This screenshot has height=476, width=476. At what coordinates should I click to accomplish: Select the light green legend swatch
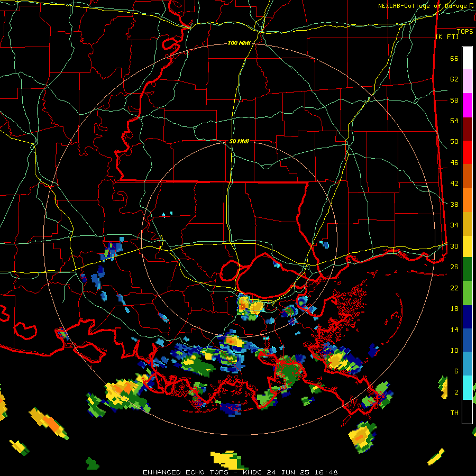pos(467,293)
